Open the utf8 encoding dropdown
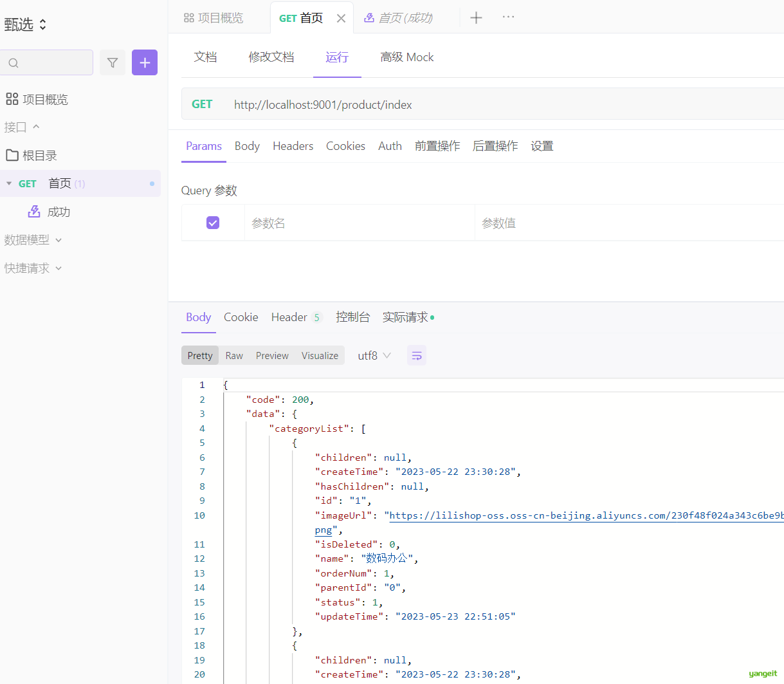Screen dimensions: 784x684 [x=374, y=355]
